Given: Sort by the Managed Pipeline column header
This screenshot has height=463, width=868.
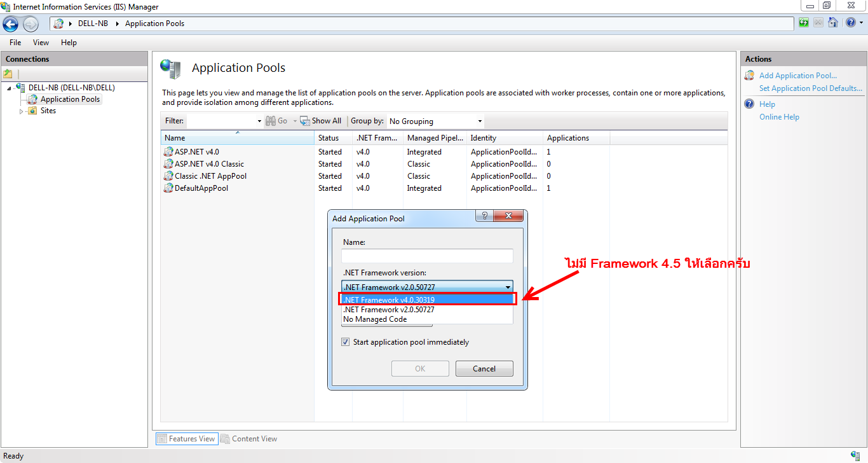Looking at the screenshot, I should point(435,138).
